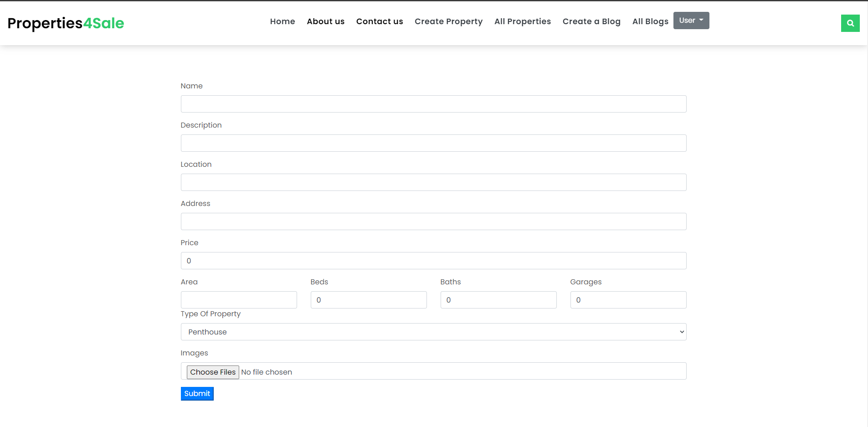Click the Location input box
This screenshot has width=868, height=427.
(433, 182)
